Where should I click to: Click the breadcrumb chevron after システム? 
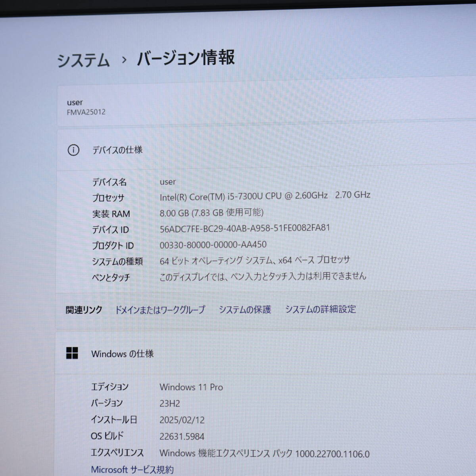click(124, 60)
